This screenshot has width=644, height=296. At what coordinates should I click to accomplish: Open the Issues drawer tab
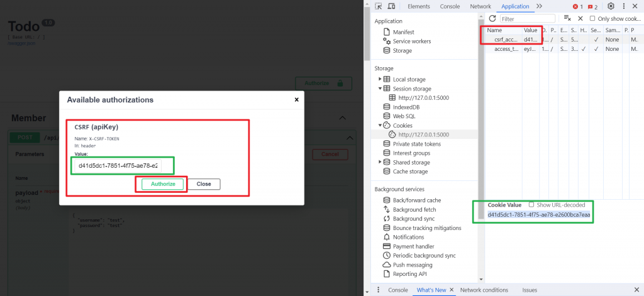pos(530,290)
